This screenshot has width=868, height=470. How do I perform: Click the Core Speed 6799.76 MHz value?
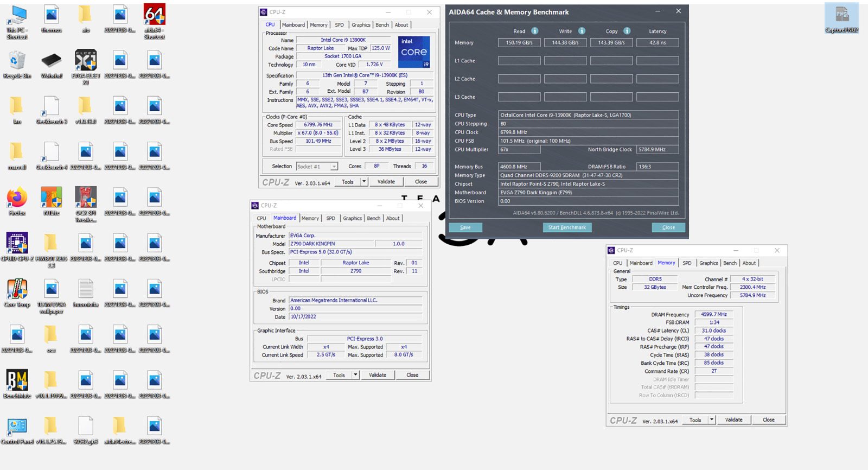(x=318, y=125)
